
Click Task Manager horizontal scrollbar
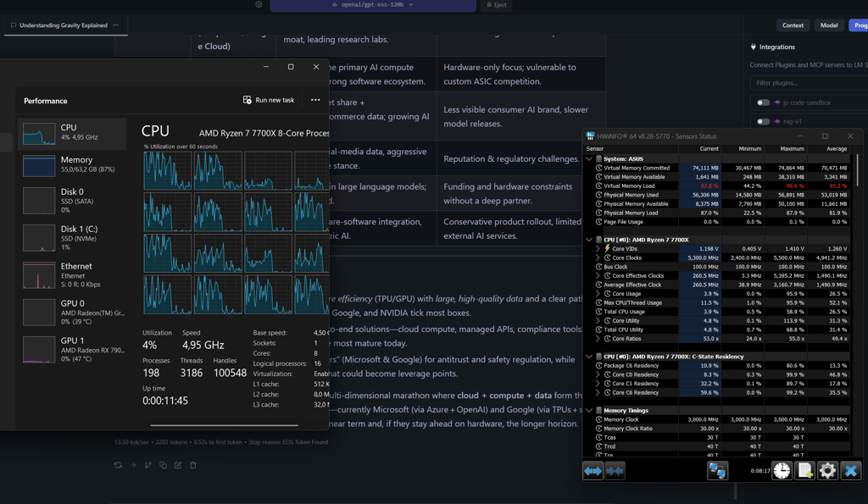tap(224, 425)
